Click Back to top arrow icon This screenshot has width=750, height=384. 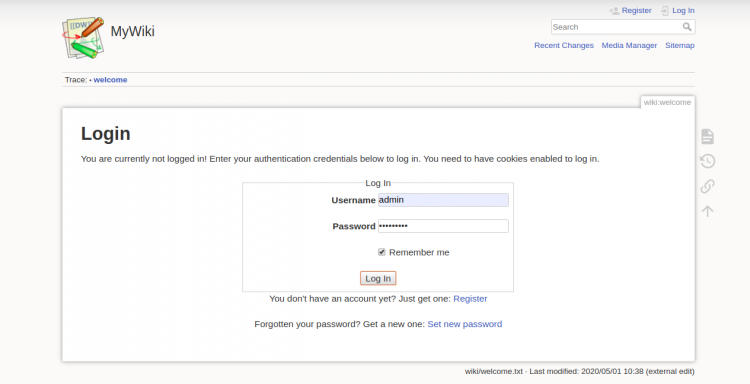click(707, 211)
